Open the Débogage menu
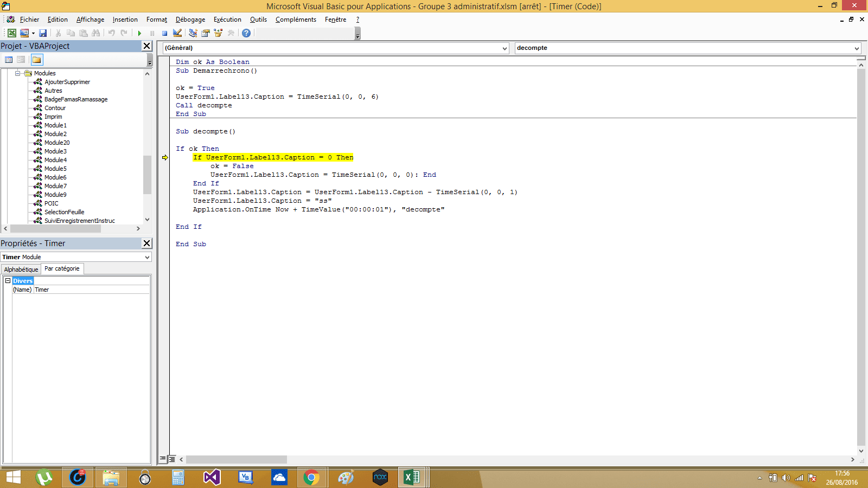 click(190, 20)
